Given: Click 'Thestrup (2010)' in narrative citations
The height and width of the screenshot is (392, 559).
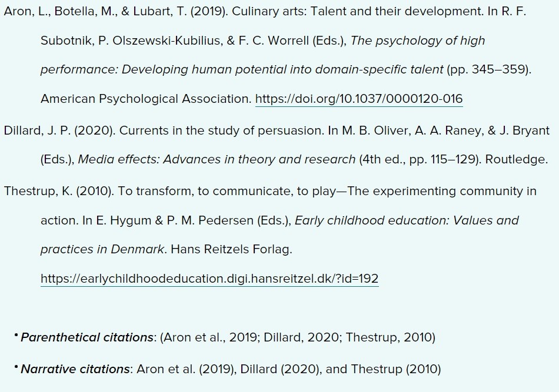Looking at the screenshot, I should click(396, 369).
